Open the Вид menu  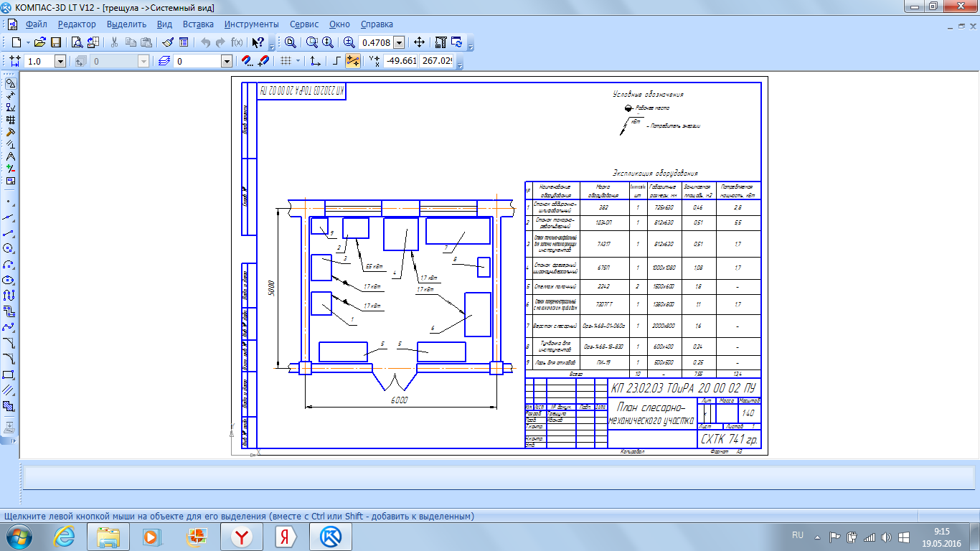[164, 24]
